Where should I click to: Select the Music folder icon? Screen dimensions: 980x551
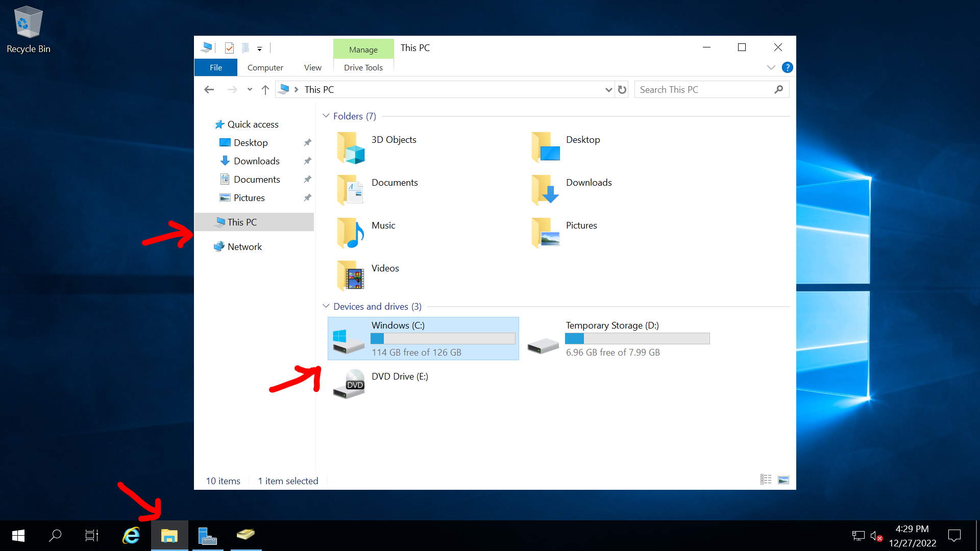coord(351,233)
